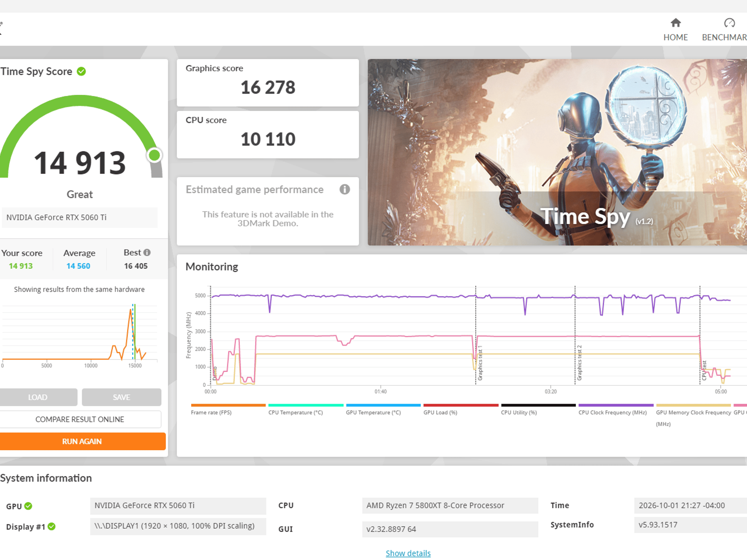Click the green checkmark next to GPU label
This screenshot has width=747, height=560.
click(x=28, y=506)
